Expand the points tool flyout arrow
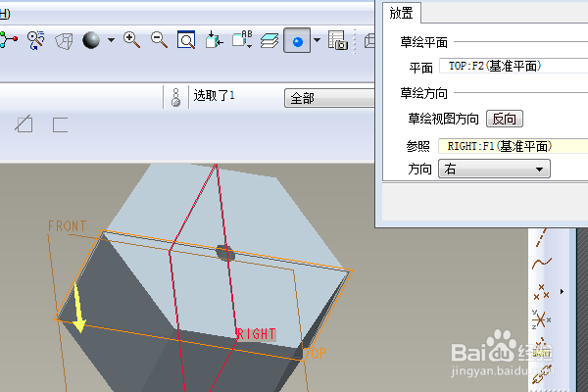The image size is (588, 392). pyautogui.click(x=562, y=291)
